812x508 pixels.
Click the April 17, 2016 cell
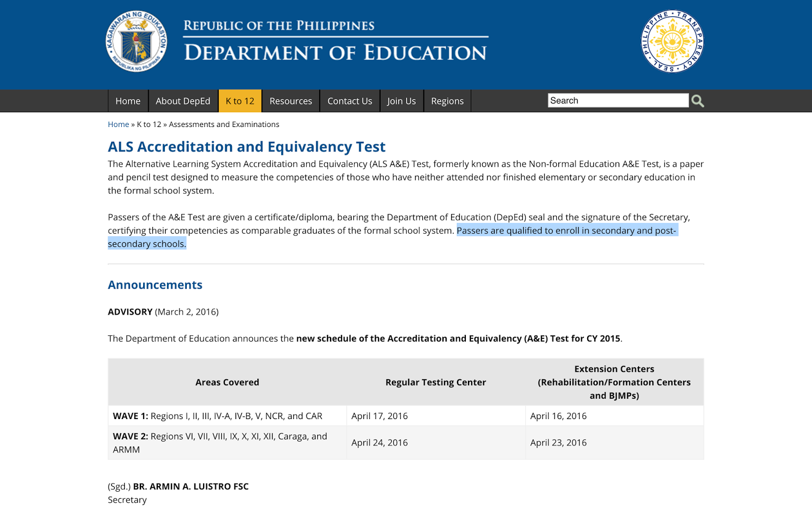pos(436,416)
